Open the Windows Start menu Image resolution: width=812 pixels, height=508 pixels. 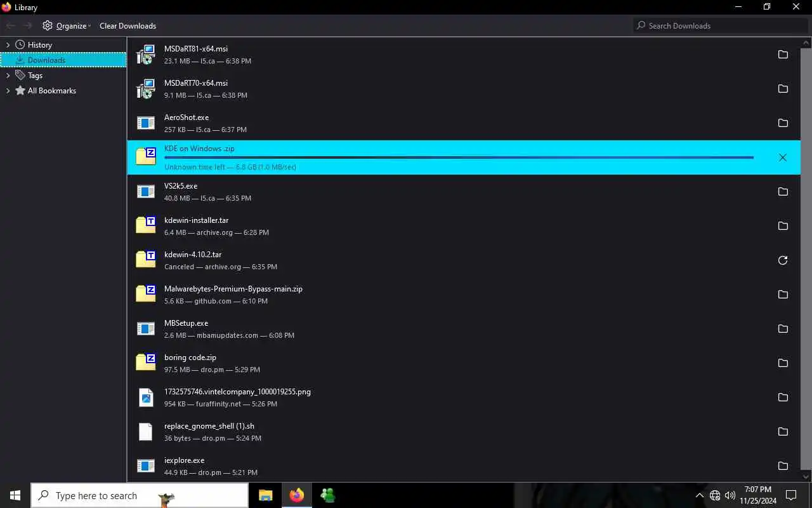(x=15, y=495)
